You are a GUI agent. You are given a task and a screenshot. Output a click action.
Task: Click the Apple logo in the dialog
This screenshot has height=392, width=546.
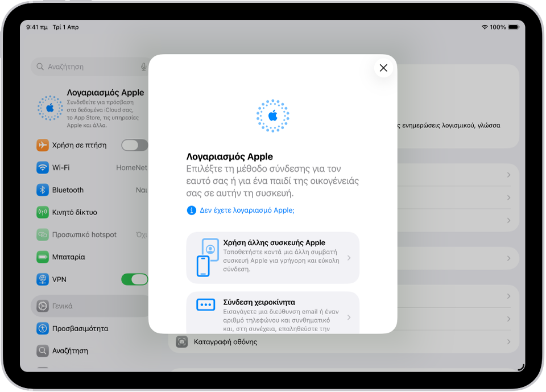pos(272,115)
